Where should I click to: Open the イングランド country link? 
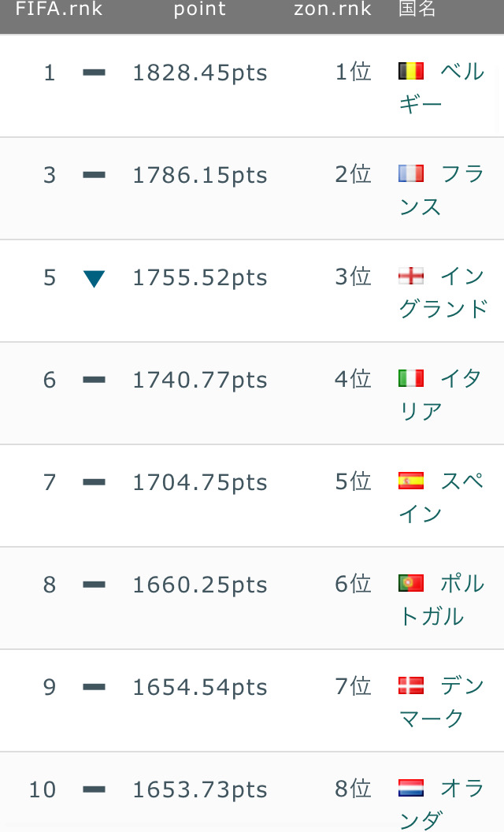click(443, 292)
